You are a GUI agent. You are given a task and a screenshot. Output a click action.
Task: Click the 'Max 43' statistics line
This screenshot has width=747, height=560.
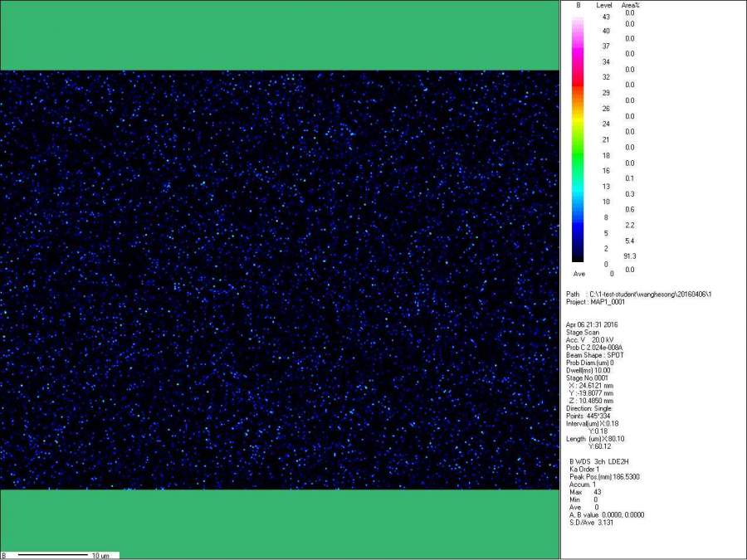(x=585, y=492)
